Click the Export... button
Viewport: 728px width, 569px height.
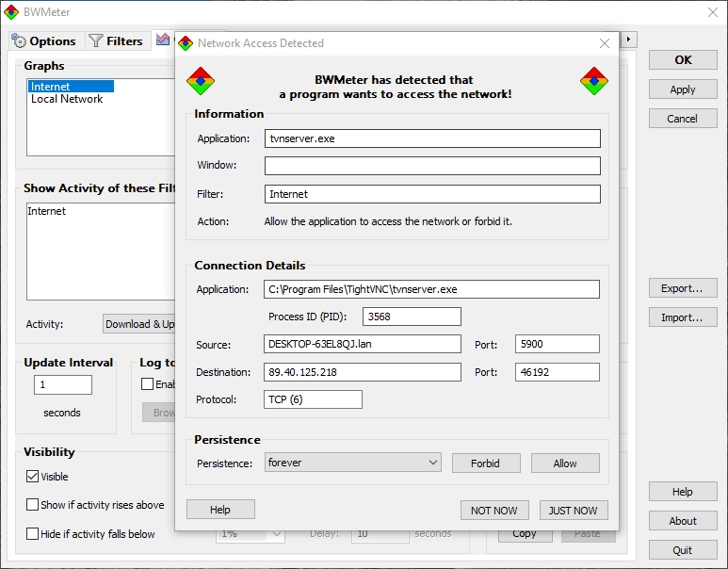click(x=683, y=288)
